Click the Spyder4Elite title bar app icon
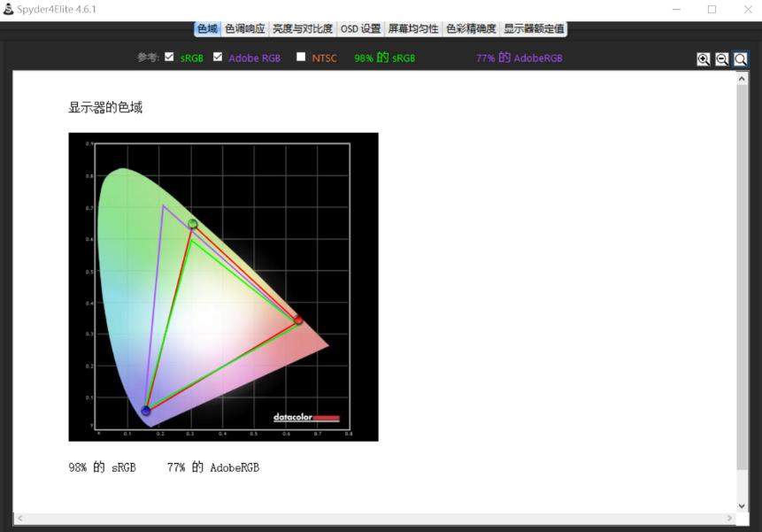The image size is (762, 532). [x=8, y=9]
